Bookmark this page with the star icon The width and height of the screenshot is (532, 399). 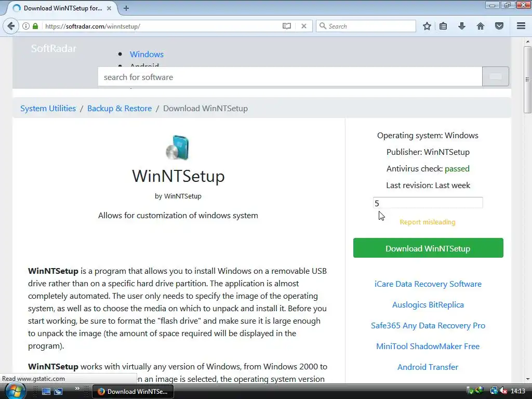427,26
